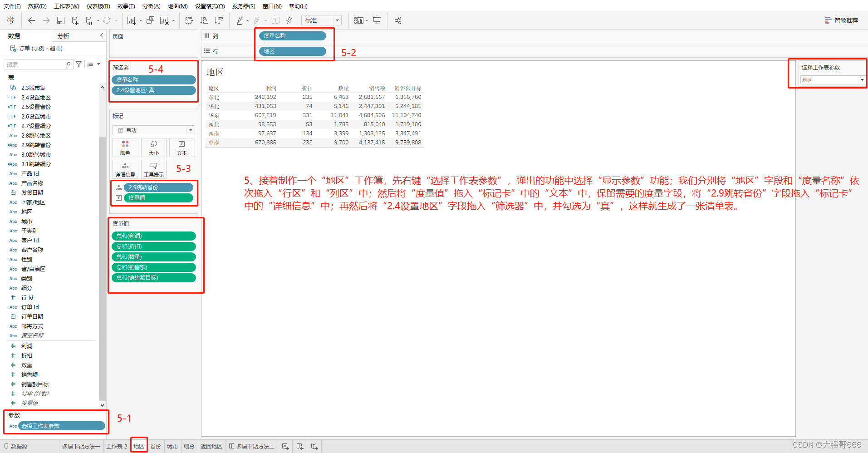868x453 pixels.
Task: Click the Group Members paperclip icon
Action: coord(257,20)
